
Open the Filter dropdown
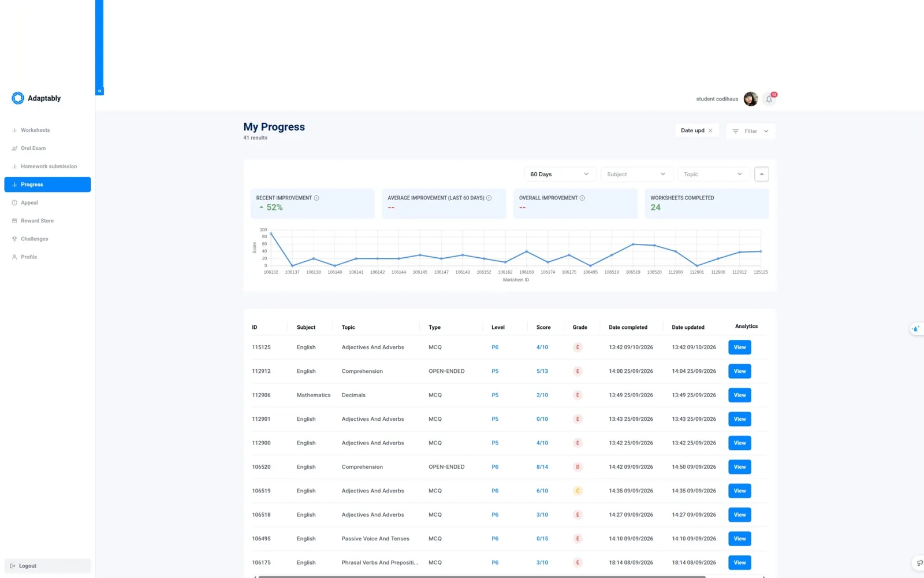751,131
